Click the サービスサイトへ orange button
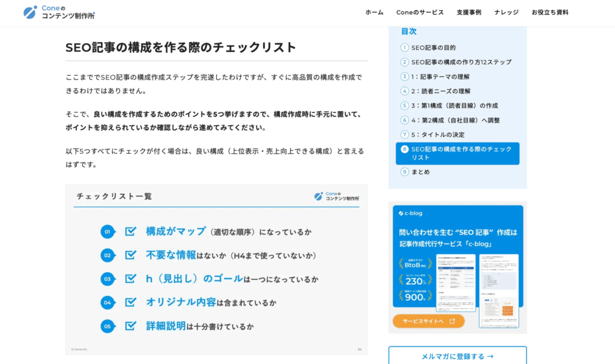The height and width of the screenshot is (364, 615). tap(429, 321)
